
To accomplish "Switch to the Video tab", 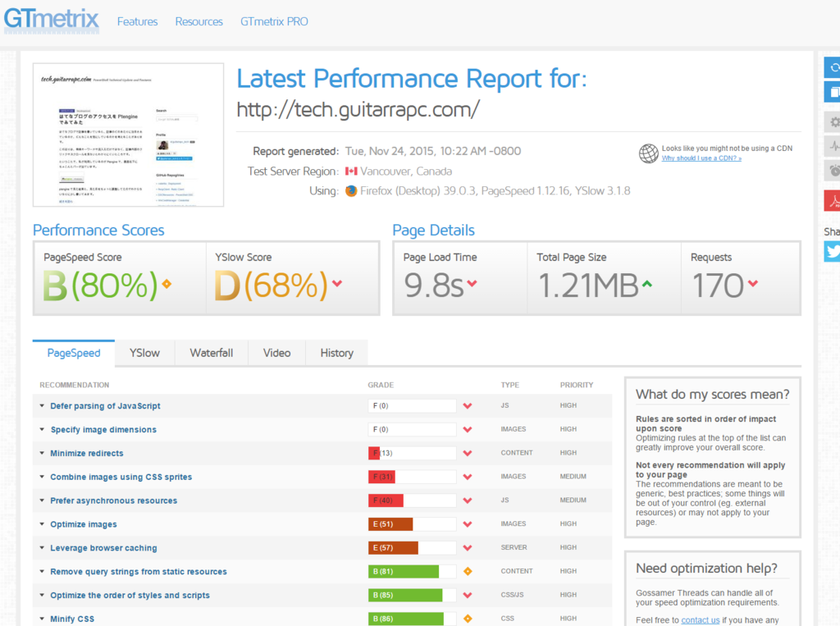I will coord(277,353).
